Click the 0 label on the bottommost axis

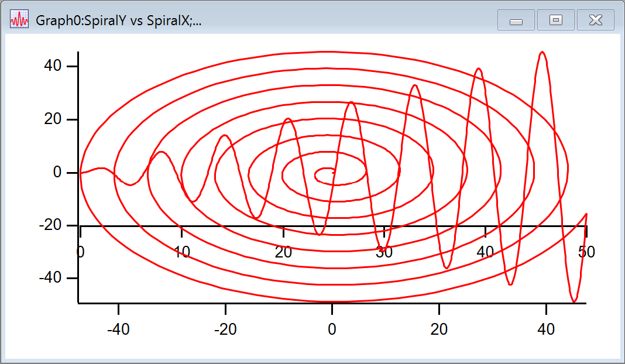332,329
